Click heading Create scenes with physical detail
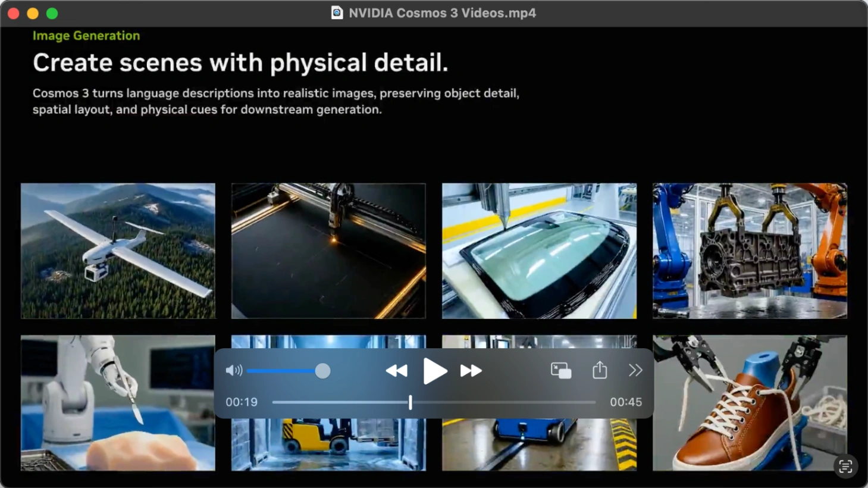The height and width of the screenshot is (488, 868). [240, 62]
